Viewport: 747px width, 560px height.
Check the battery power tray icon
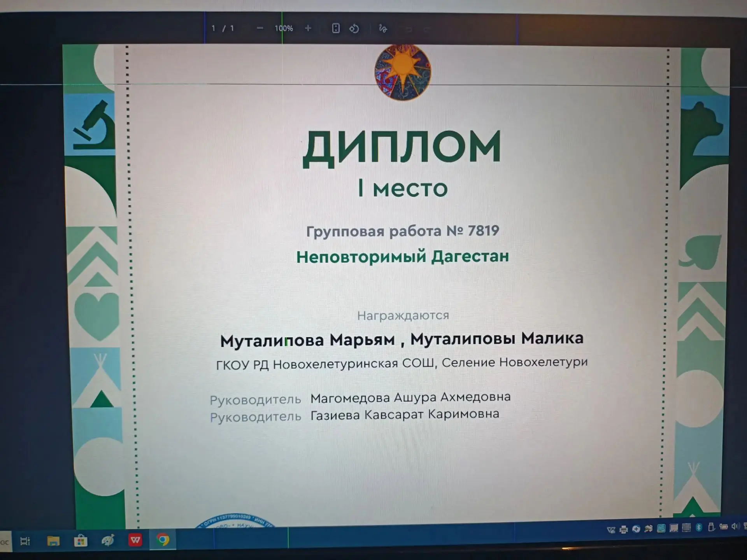pyautogui.click(x=724, y=527)
